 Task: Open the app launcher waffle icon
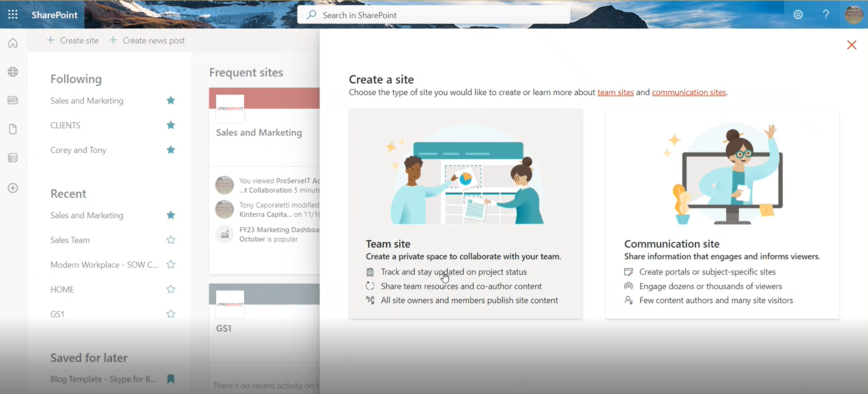[x=13, y=15]
